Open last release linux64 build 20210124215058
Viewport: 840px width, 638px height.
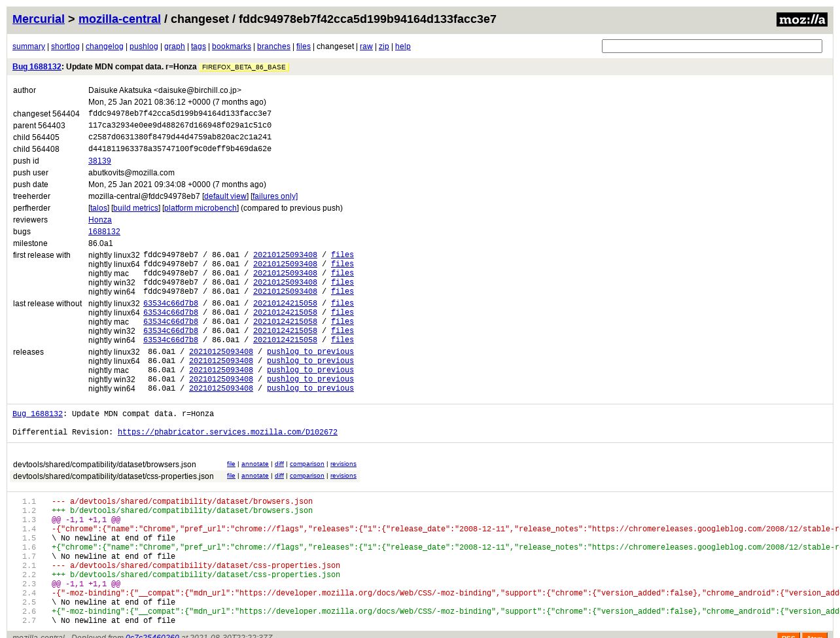point(285,313)
